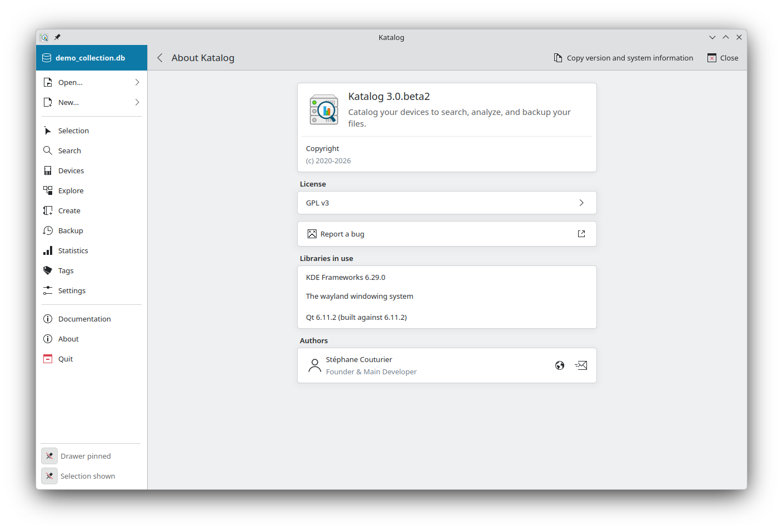783x532 pixels.
Task: Click the Tags label icon
Action: 48,270
